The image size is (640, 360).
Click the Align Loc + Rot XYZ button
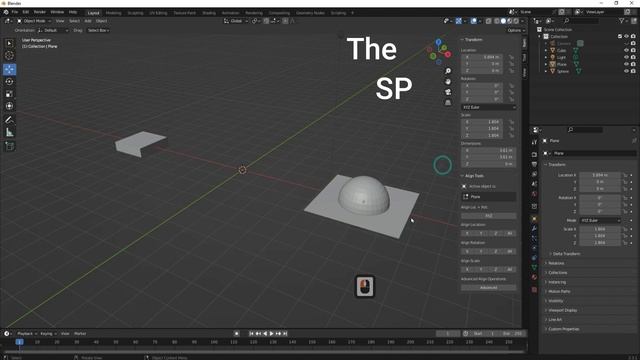click(x=489, y=216)
